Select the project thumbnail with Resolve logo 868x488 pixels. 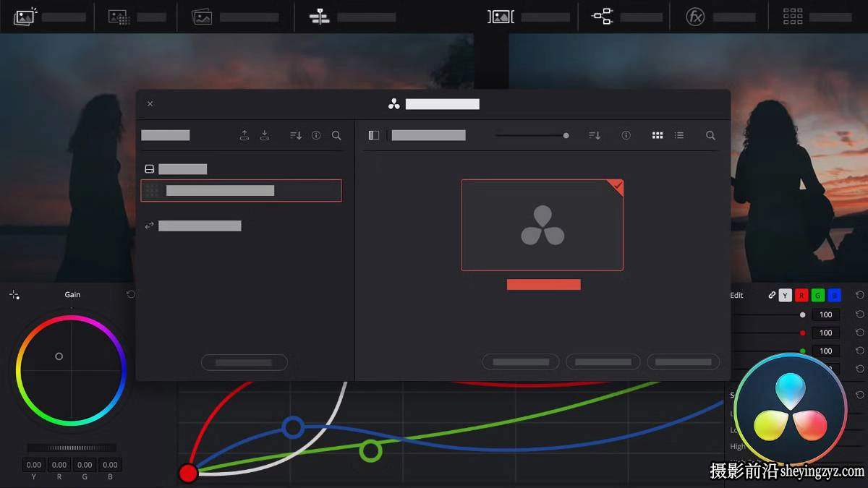click(542, 225)
